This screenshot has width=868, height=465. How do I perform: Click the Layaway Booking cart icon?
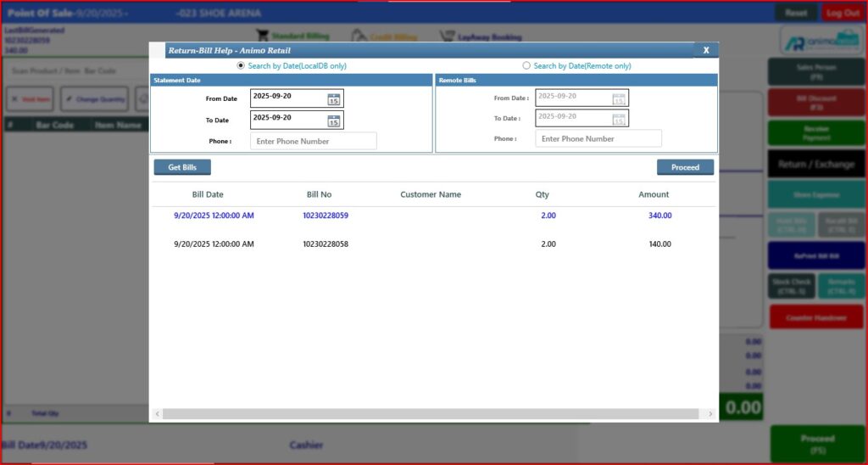(446, 36)
